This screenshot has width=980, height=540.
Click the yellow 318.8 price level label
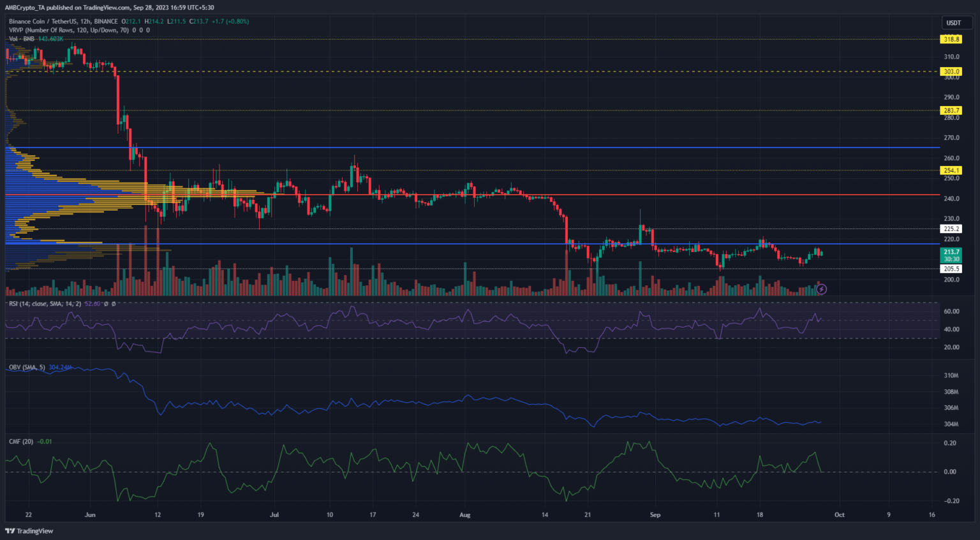click(951, 39)
